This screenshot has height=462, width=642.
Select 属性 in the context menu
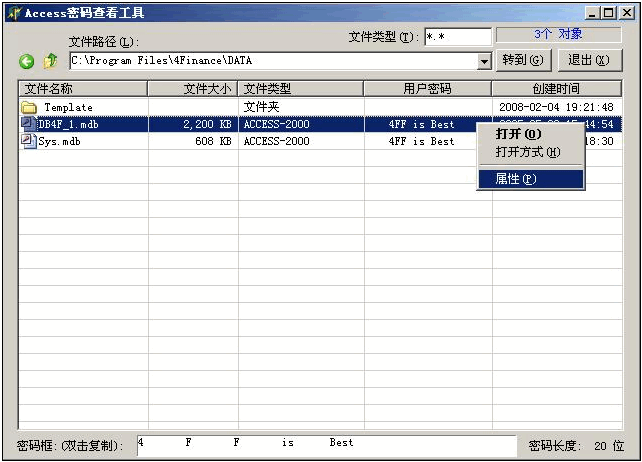coord(516,179)
